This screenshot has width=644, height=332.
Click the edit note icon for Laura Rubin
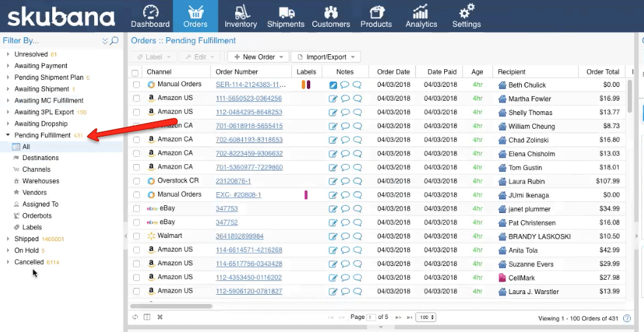[x=333, y=181]
